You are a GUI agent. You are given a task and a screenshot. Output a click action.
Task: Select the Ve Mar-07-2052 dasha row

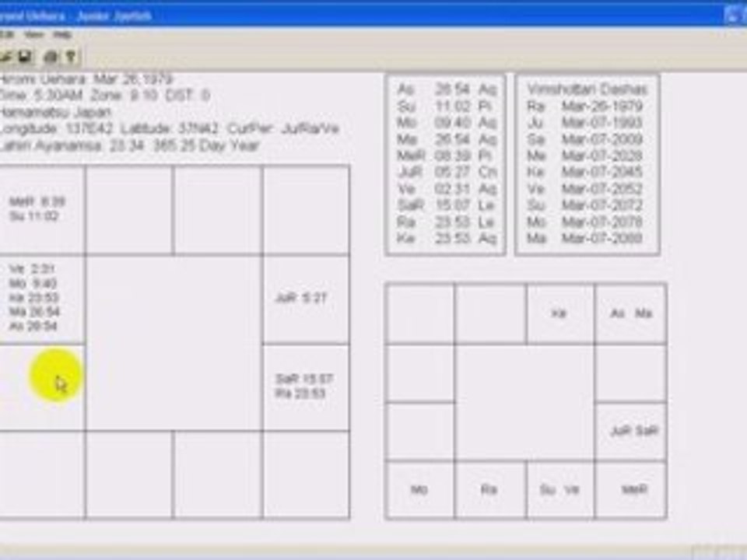585,188
